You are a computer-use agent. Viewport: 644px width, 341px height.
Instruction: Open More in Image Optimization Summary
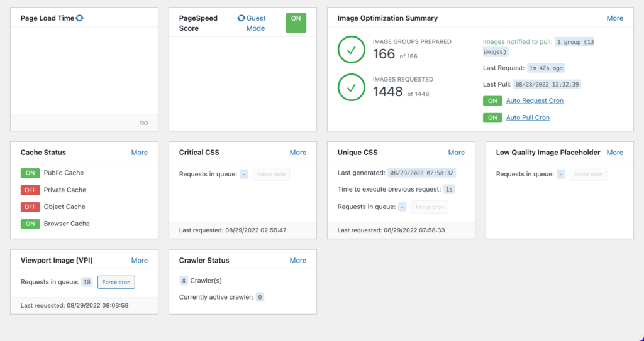pyautogui.click(x=614, y=18)
